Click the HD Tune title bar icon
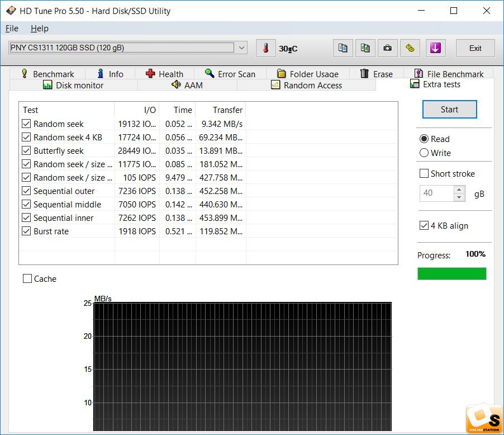Image resolution: width=504 pixels, height=435 pixels. pos(11,11)
